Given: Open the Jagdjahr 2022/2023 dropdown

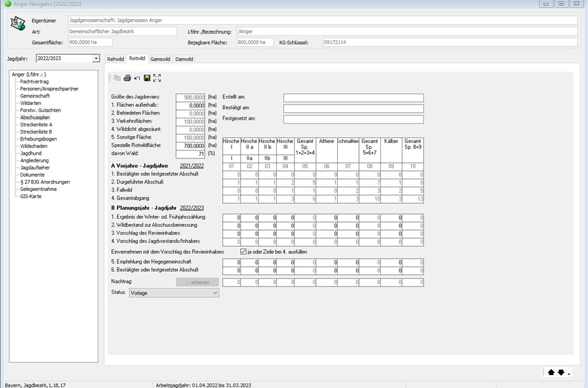Looking at the screenshot, I should [x=96, y=58].
